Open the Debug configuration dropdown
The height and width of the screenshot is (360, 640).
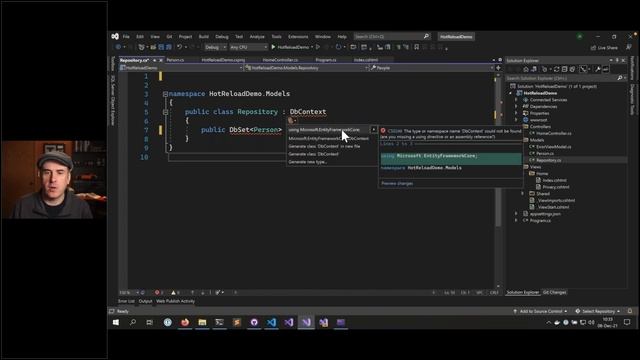(x=215, y=47)
